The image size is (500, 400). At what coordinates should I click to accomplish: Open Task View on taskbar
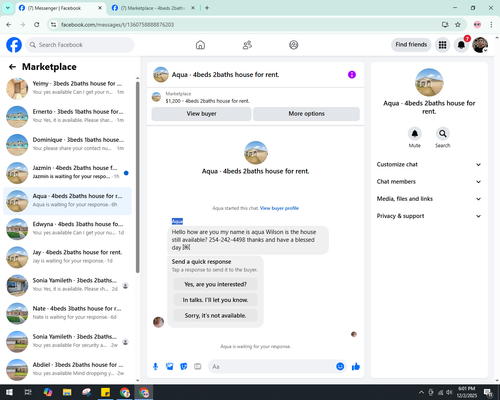coord(28,392)
